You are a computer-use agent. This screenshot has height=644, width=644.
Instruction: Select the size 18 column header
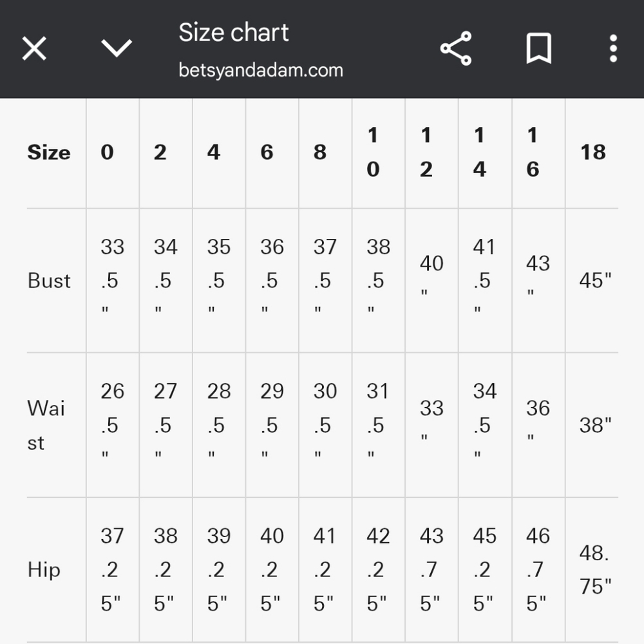592,153
